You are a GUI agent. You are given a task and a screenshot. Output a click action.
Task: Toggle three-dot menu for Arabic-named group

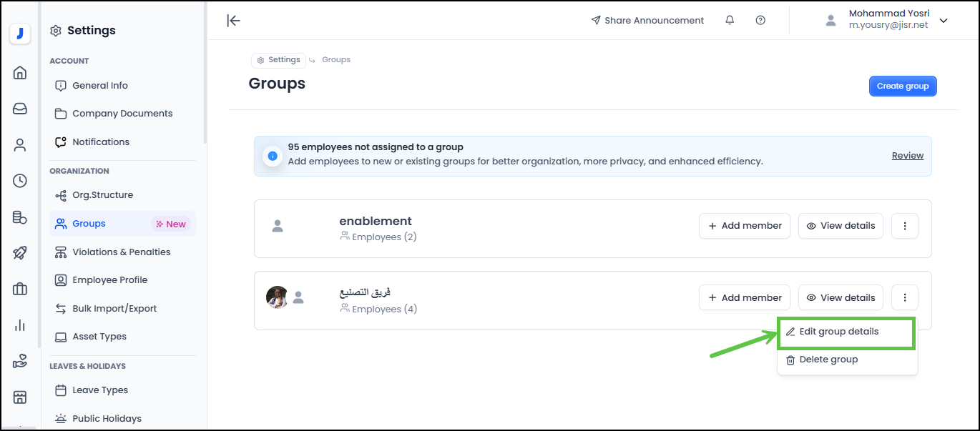tap(905, 298)
